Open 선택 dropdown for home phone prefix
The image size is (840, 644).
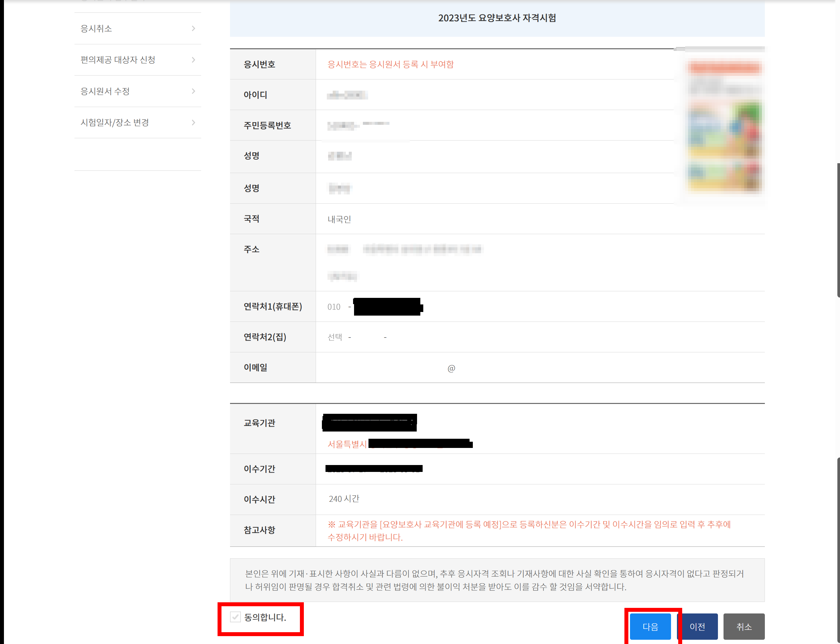pos(335,337)
